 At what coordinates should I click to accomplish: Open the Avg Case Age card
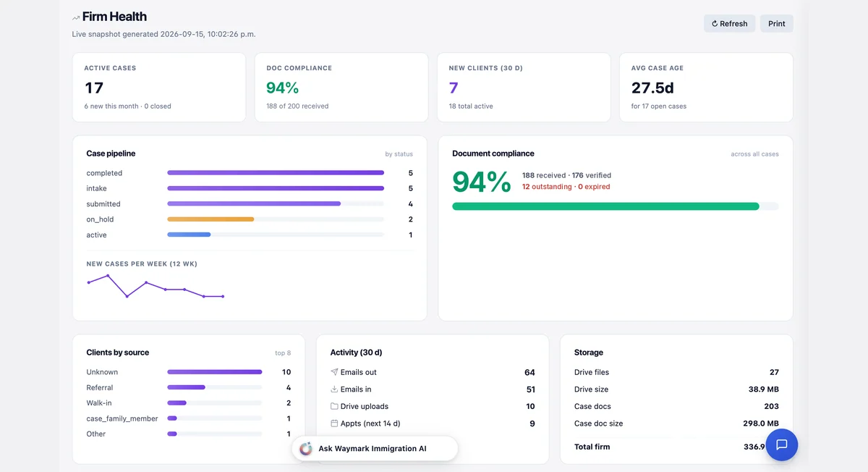[x=706, y=87]
